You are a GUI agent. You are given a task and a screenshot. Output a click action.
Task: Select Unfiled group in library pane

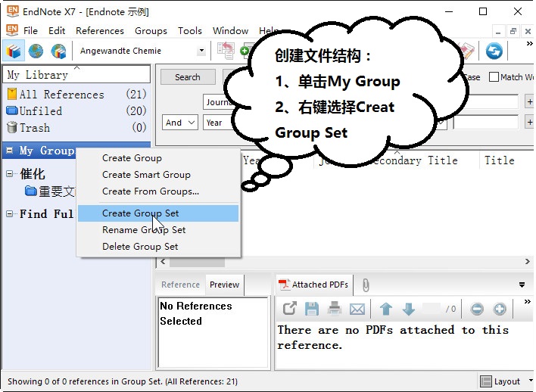click(76, 110)
